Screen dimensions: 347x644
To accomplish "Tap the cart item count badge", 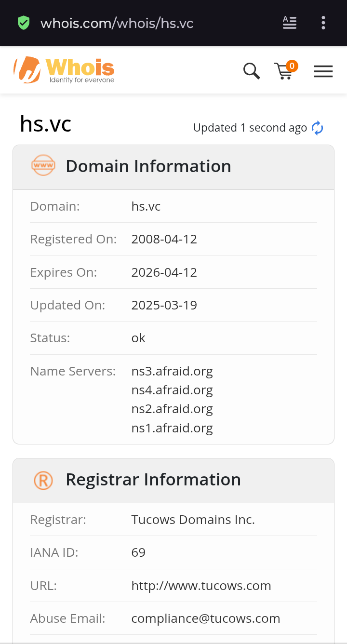I will 292,66.
